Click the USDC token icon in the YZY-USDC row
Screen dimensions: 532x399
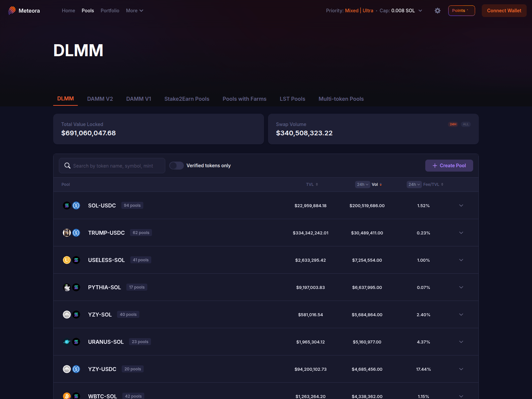[76, 369]
